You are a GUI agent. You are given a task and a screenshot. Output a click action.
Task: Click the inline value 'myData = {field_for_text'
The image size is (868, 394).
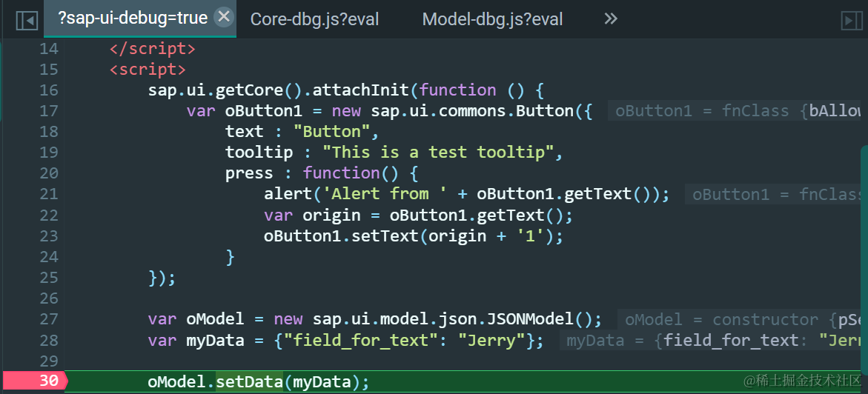683,341
